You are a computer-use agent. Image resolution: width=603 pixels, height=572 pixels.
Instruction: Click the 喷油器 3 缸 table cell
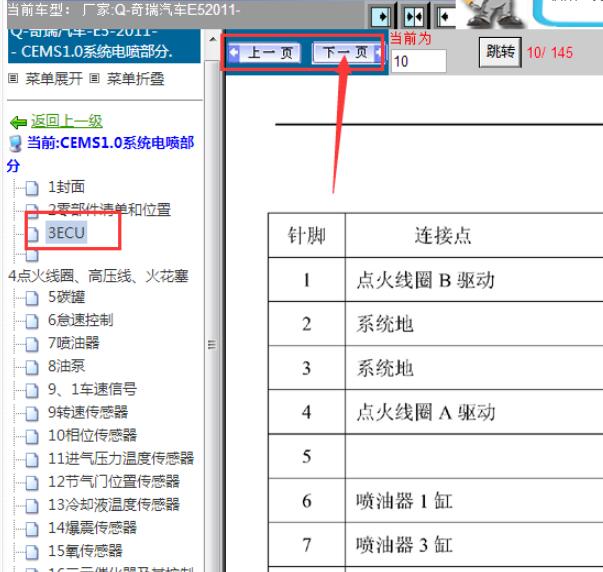(474, 545)
